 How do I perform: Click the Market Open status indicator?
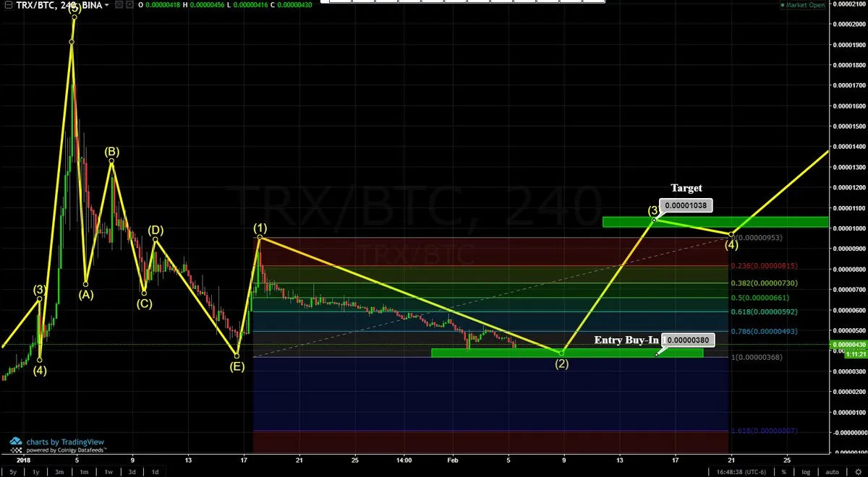pos(802,5)
